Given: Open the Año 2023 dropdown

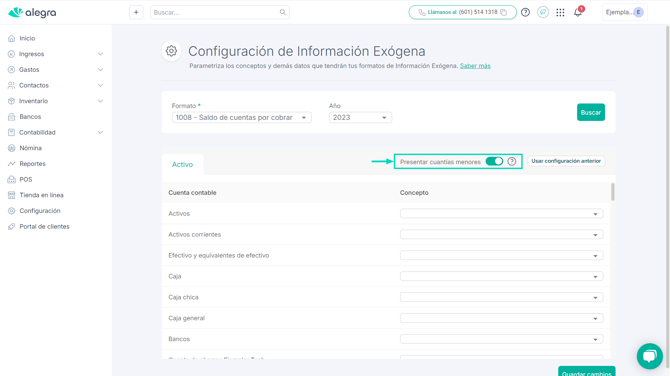Looking at the screenshot, I should click(x=360, y=118).
